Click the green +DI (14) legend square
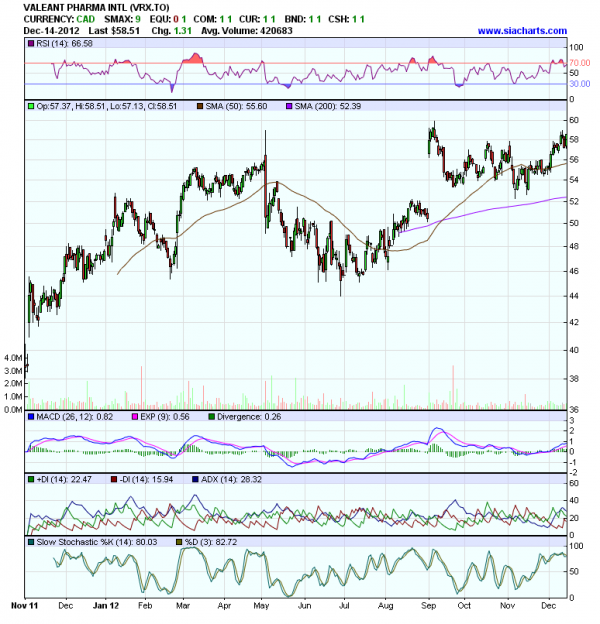 (x=31, y=480)
